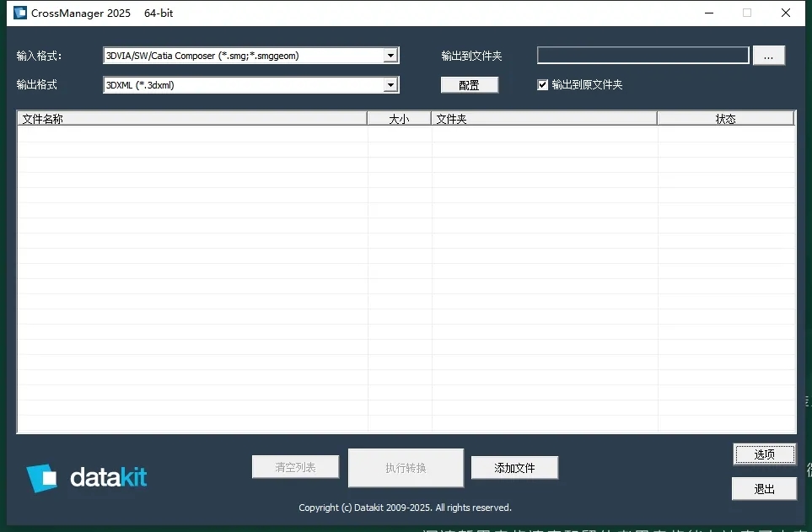
Task: Minimize the CrossManager window
Action: 709,13
